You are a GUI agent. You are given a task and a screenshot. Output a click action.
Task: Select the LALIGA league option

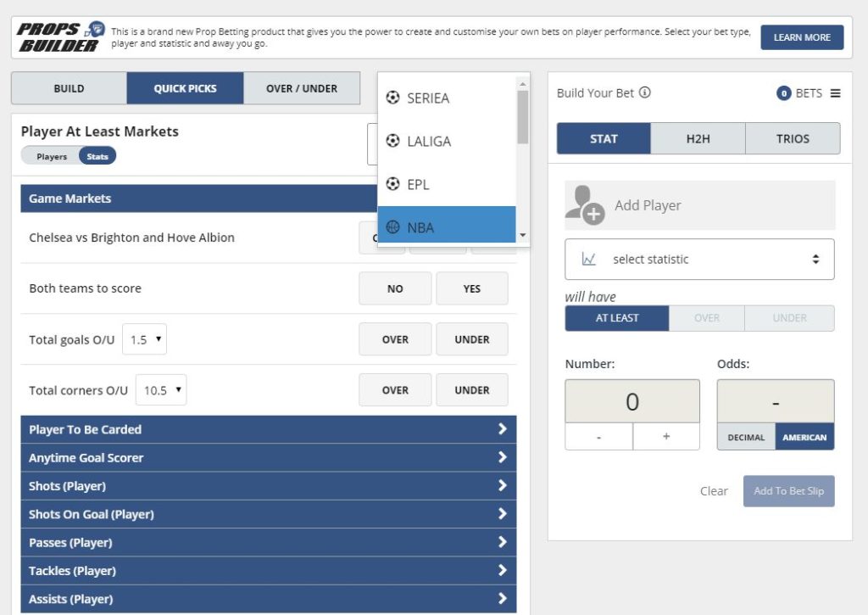(447, 142)
